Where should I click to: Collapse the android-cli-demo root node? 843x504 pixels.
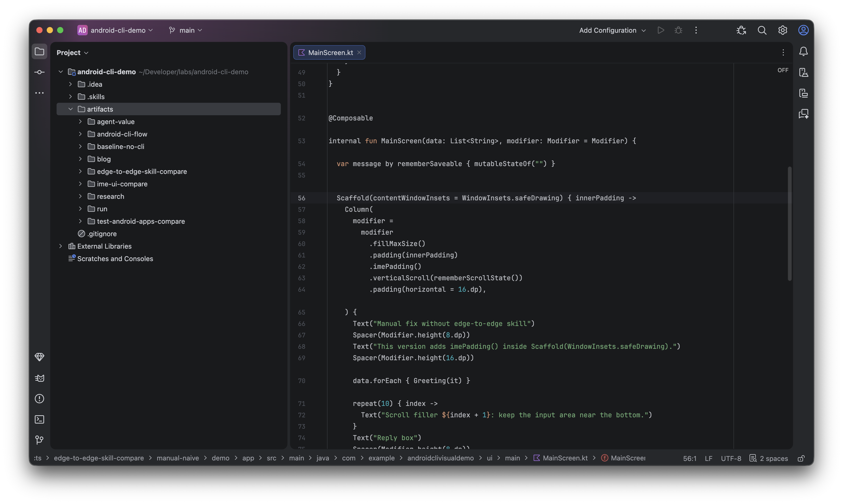point(60,72)
